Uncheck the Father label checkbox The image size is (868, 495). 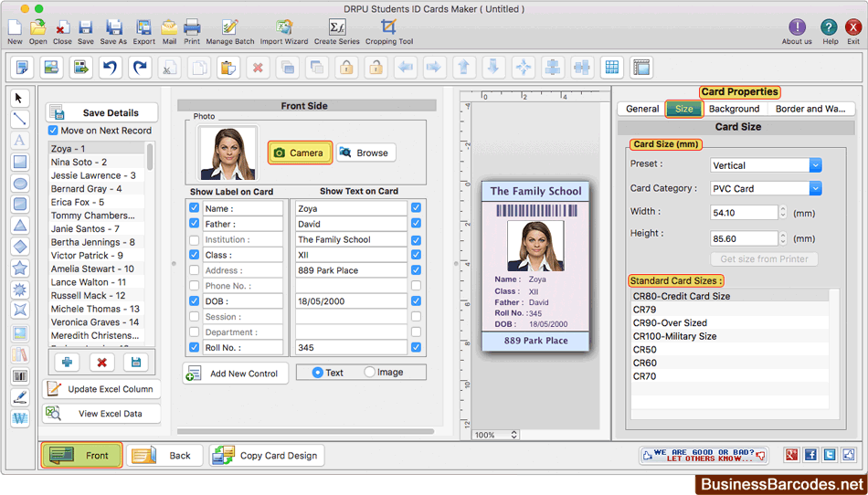click(194, 224)
